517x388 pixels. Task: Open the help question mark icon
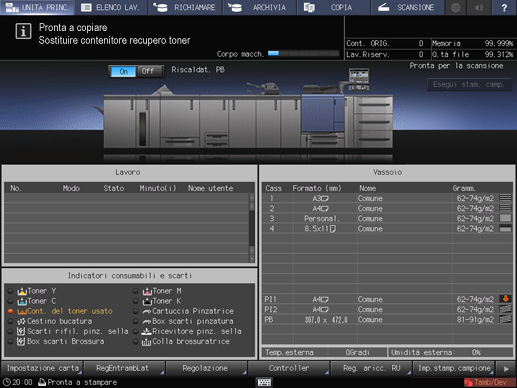pyautogui.click(x=504, y=7)
